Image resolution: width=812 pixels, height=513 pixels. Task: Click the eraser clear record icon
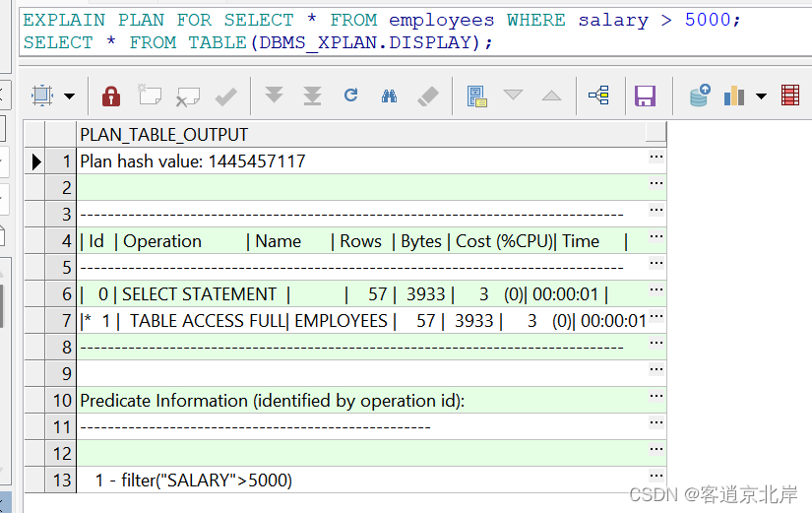click(428, 96)
